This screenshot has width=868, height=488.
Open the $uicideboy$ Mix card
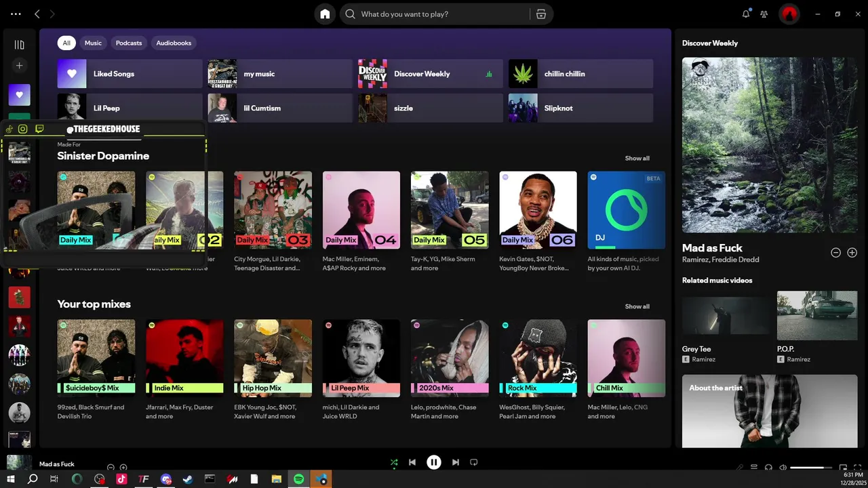(96, 370)
